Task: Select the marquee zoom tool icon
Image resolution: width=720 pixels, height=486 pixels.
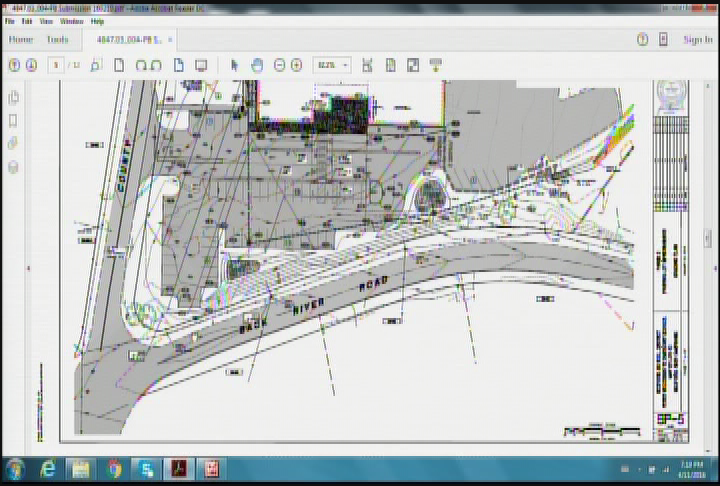Action: click(96, 65)
